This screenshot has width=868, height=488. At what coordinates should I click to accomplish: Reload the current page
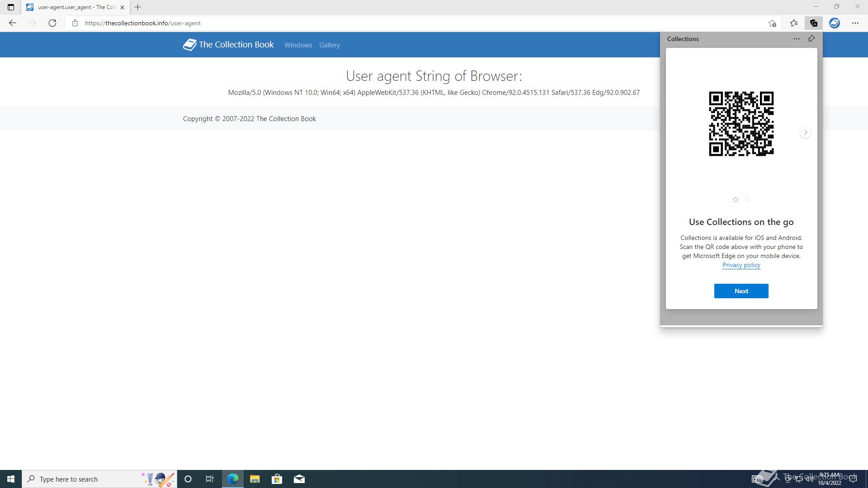pos(52,23)
